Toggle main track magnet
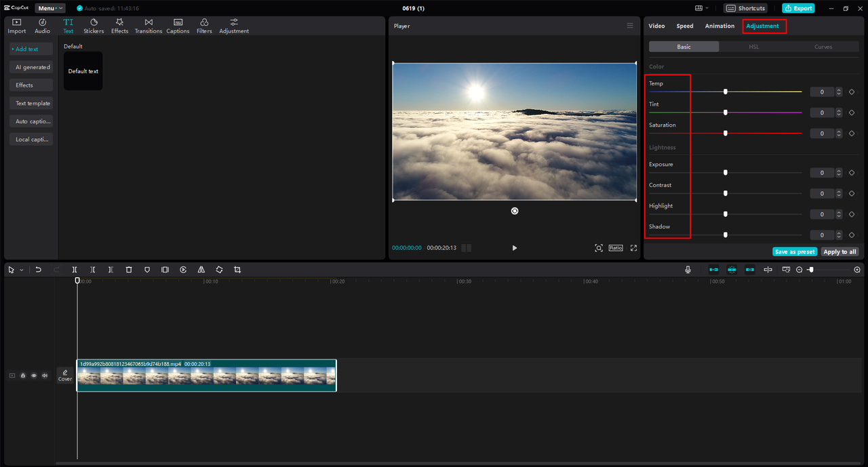 (713, 270)
